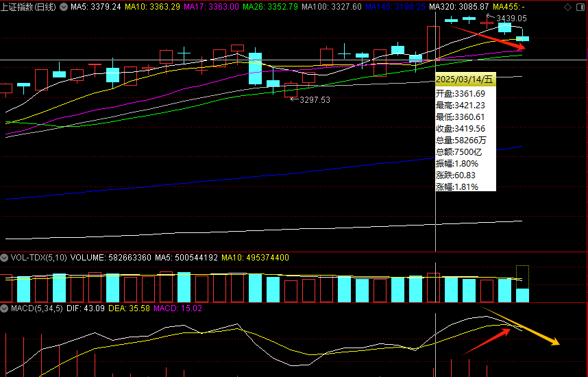Screen dimensions: 588x377
Task: Select the yellow MA10: 3363.29 label
Action: (x=152, y=7)
